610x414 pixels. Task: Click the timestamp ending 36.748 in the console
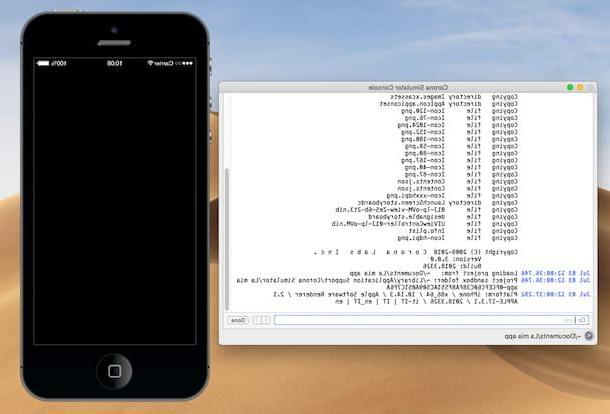pyautogui.click(x=556, y=280)
